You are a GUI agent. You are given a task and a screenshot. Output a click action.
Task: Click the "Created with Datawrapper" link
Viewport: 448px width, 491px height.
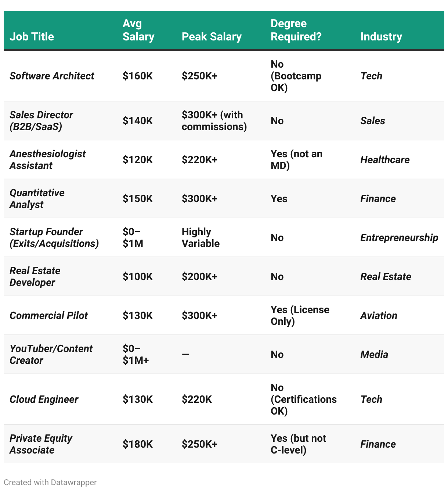click(50, 482)
